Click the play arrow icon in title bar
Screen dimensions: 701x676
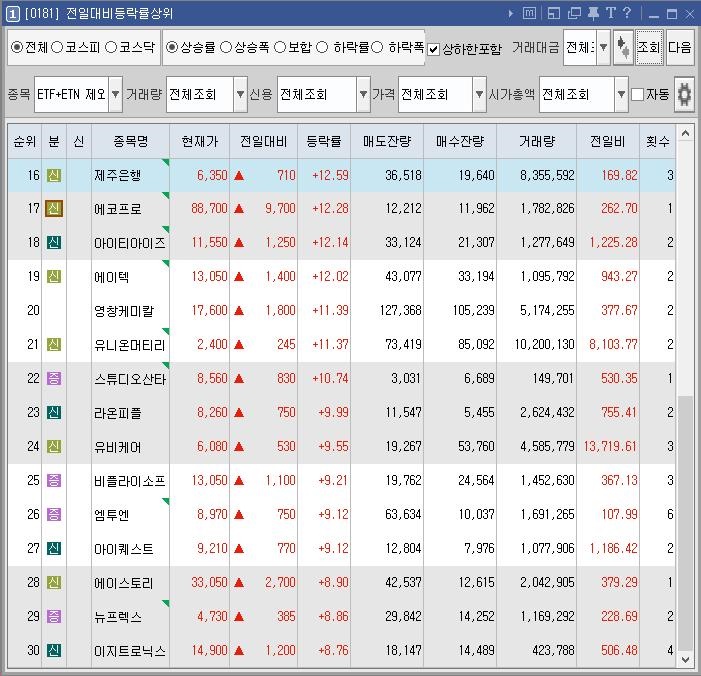tap(511, 13)
